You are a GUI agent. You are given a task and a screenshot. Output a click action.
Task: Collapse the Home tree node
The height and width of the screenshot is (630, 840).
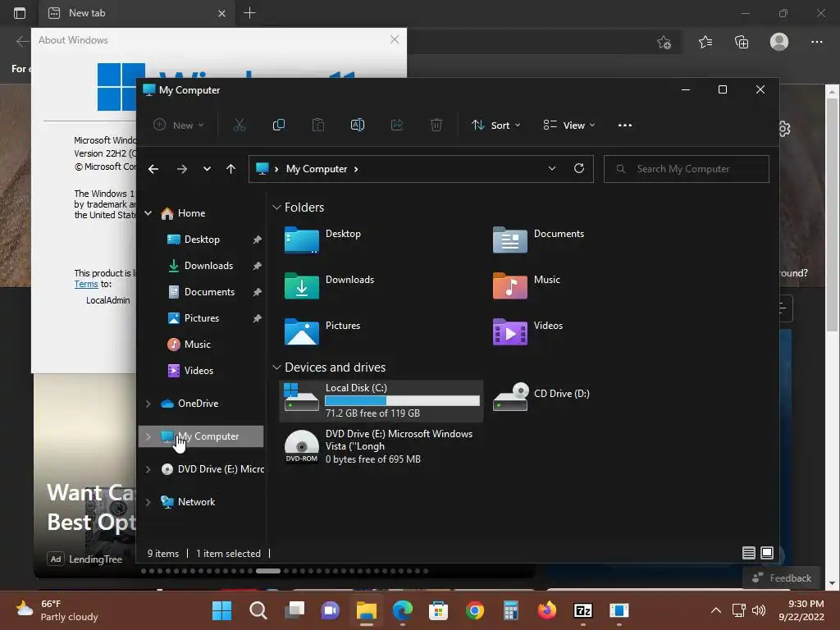(148, 213)
